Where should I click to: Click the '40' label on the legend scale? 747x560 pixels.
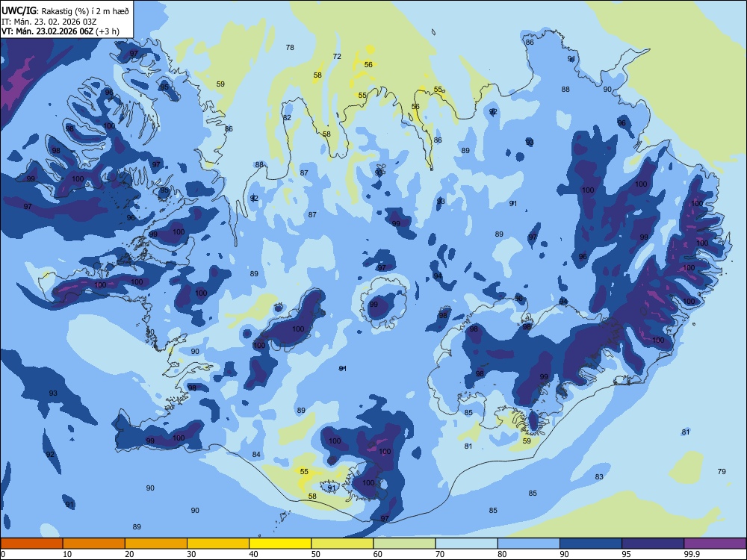253,554
